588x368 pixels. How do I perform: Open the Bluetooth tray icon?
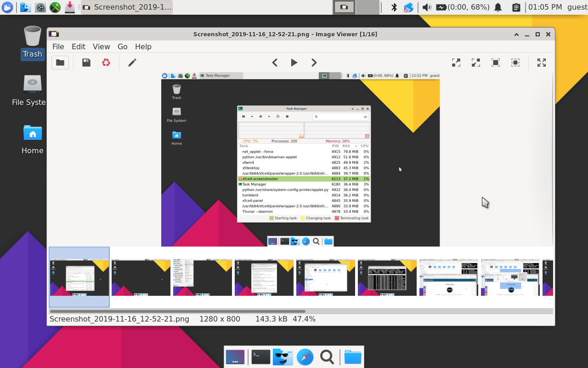coord(394,7)
